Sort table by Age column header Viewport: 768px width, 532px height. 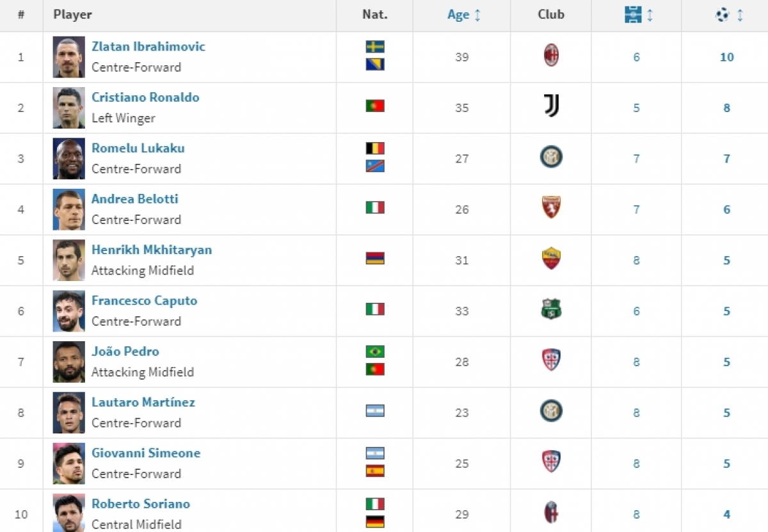464,15
